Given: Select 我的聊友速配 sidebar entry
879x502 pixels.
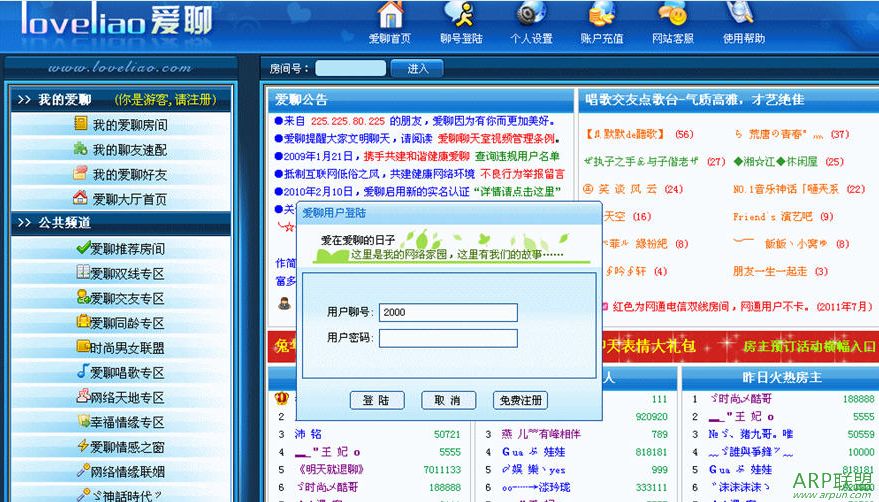Looking at the screenshot, I should tap(121, 149).
